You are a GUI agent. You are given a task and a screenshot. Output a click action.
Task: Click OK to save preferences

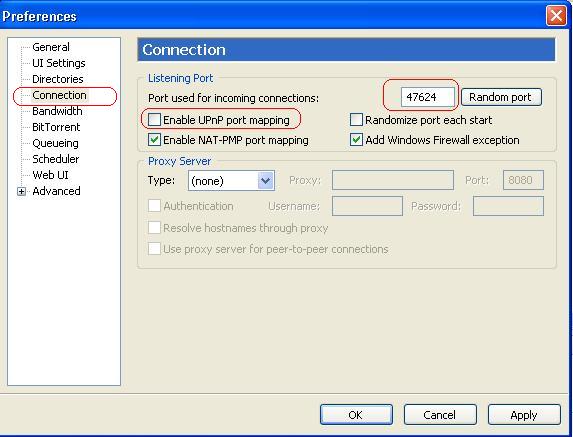(x=356, y=415)
